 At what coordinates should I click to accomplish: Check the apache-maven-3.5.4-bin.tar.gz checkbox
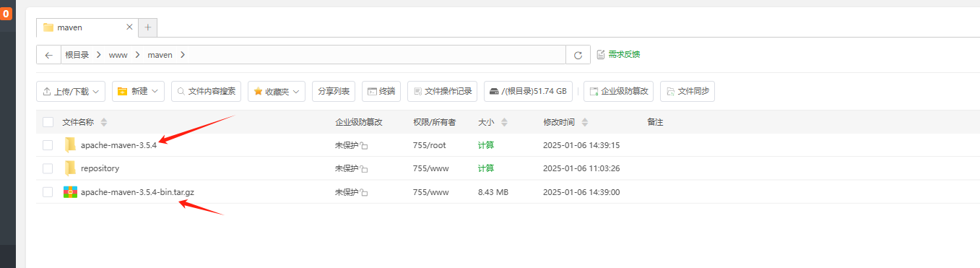click(x=48, y=191)
